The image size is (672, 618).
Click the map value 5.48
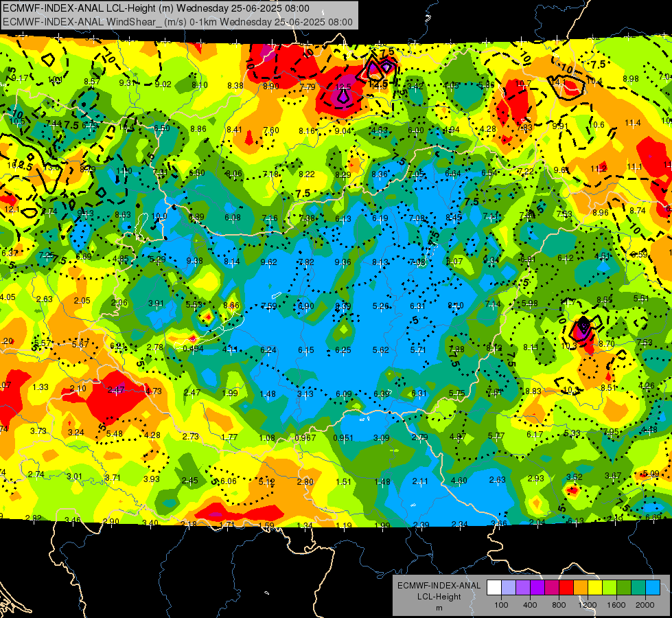tap(115, 434)
